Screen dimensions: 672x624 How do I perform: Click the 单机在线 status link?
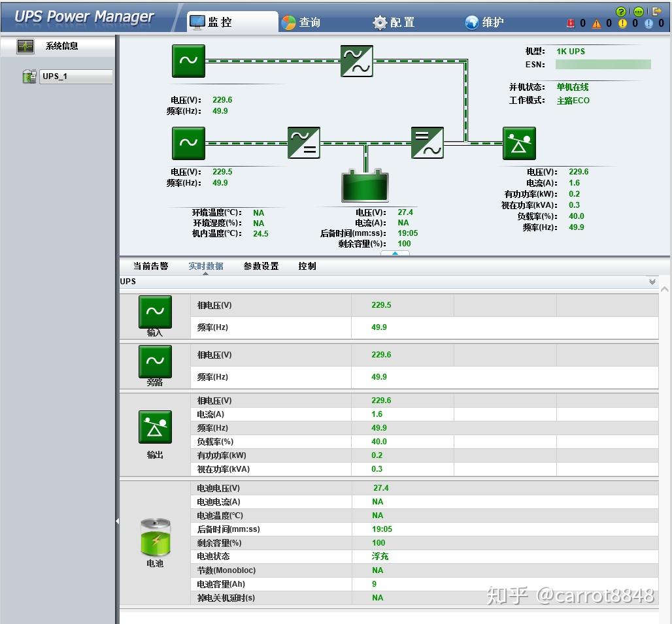point(573,87)
